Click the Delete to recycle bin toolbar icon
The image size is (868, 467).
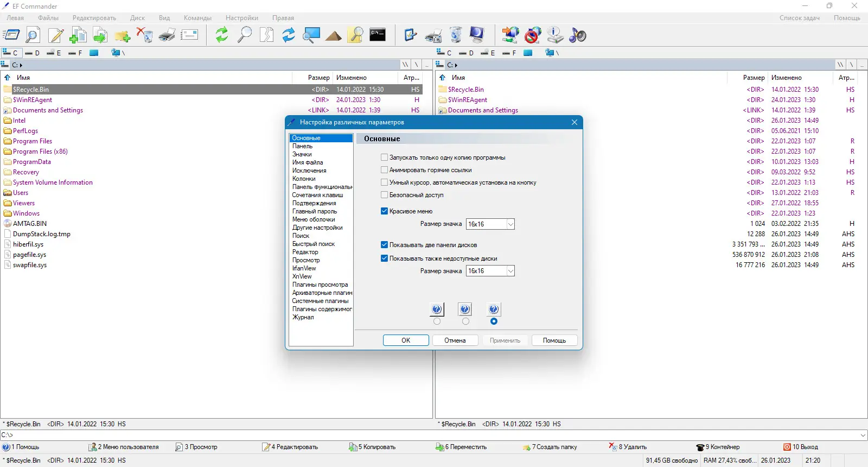click(x=145, y=35)
